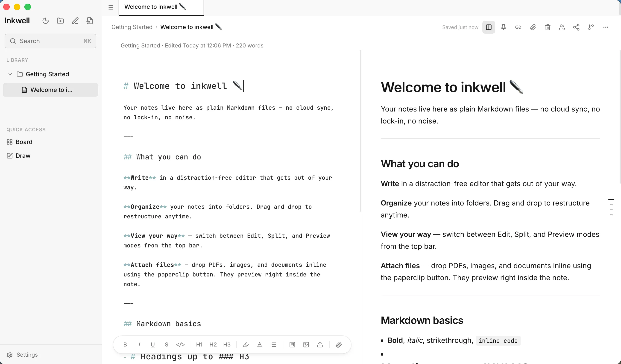621x364 pixels.
Task: Apply strikethrough formatting in the toolbar
Action: pyautogui.click(x=167, y=344)
